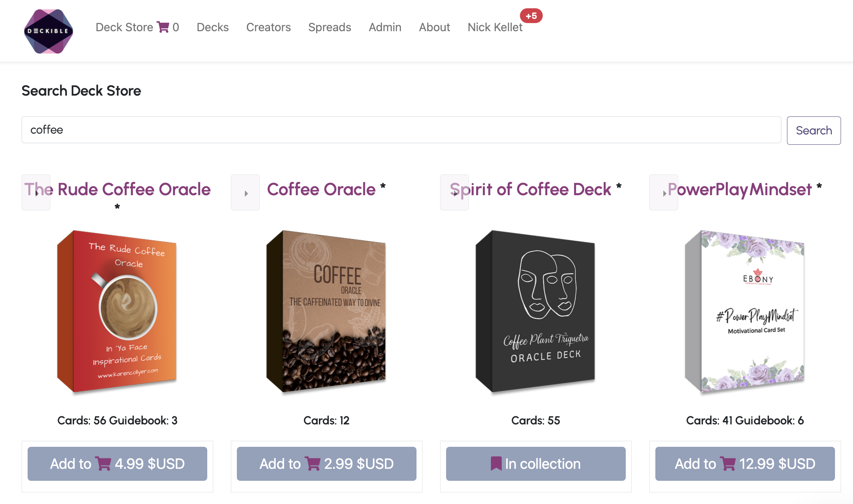Go to the Creators page
The height and width of the screenshot is (504, 853).
tap(268, 27)
